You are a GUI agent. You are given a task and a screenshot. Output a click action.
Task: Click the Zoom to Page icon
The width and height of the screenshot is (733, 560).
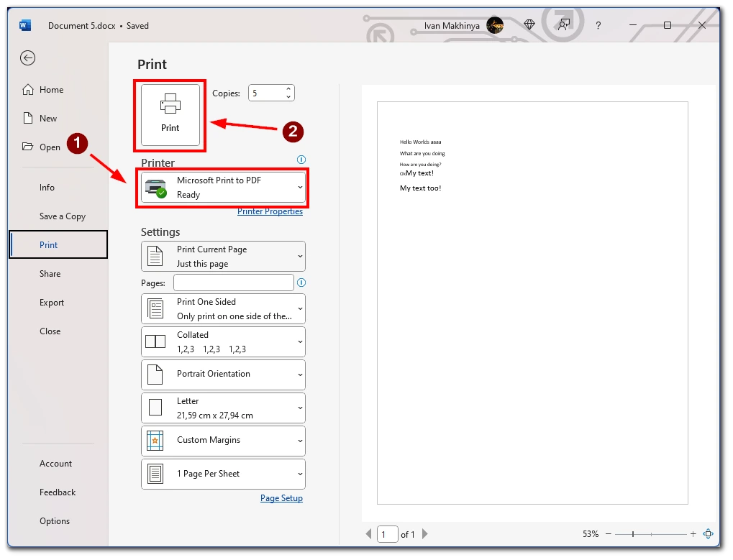[708, 534]
